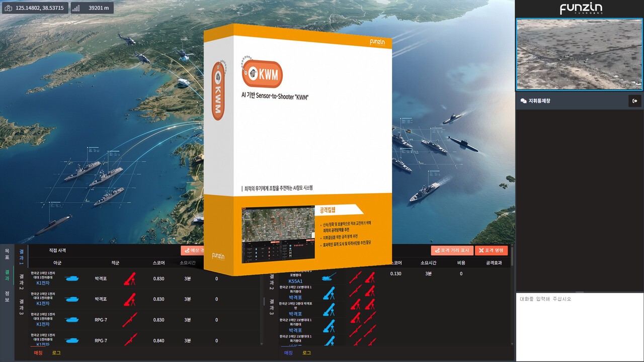Click the 포격 거리 표시 button
The height and width of the screenshot is (362, 644).
coord(452,250)
